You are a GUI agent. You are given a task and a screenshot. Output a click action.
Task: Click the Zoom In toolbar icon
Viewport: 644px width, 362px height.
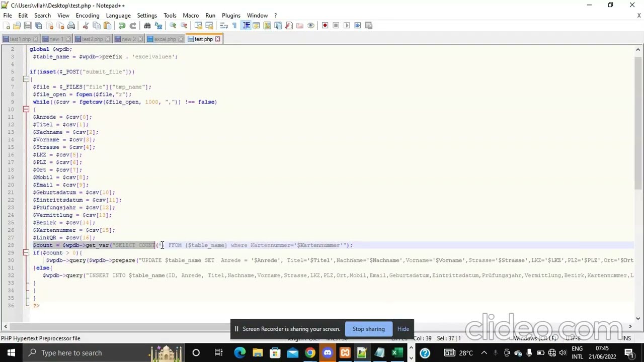click(x=173, y=26)
